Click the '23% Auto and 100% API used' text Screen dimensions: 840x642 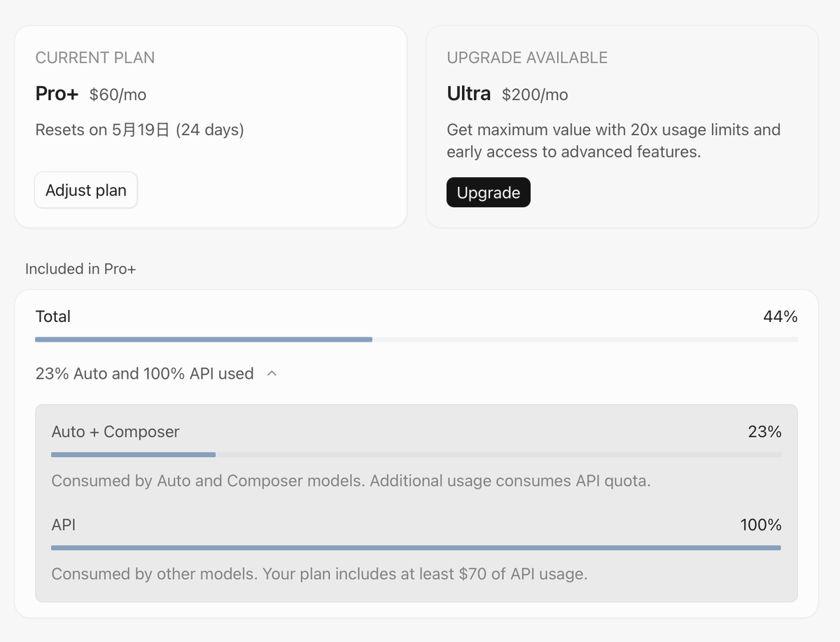(144, 374)
